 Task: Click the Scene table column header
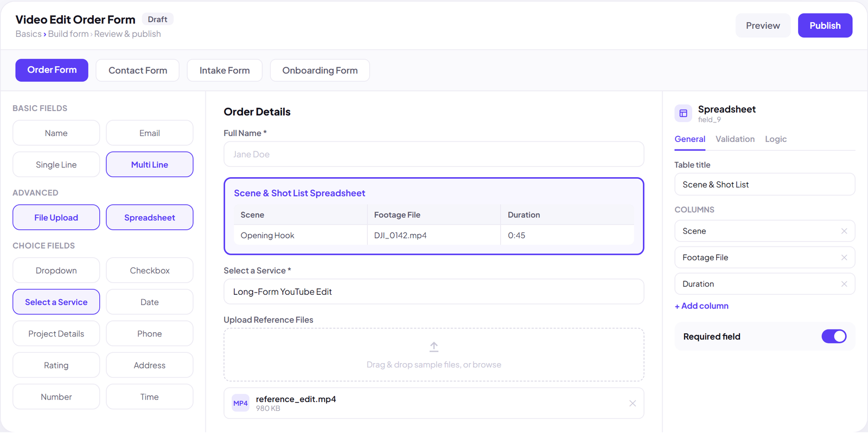301,215
